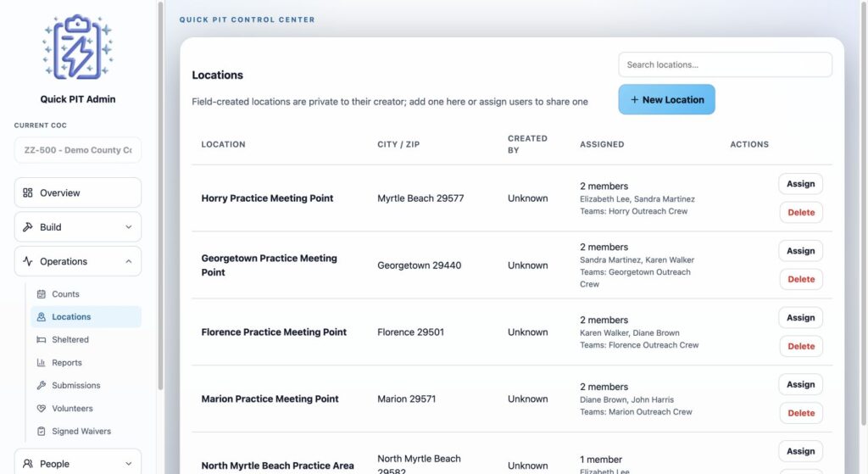Click Teams: Florence Outreach Crew text
This screenshot has width=868, height=474.
pos(639,345)
